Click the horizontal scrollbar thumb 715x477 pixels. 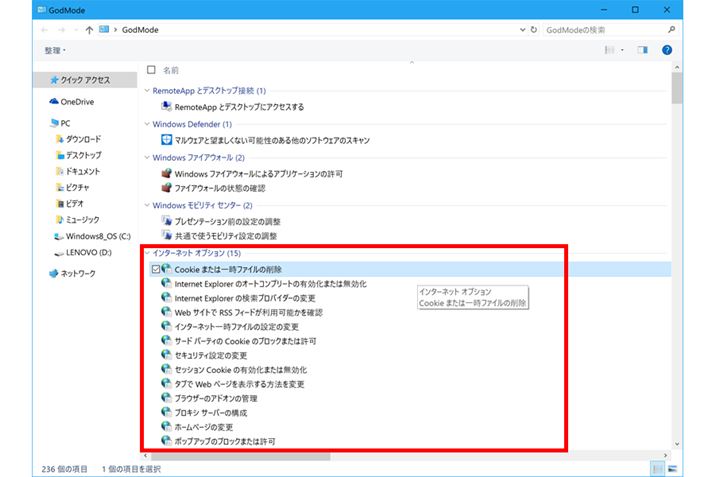click(x=240, y=456)
